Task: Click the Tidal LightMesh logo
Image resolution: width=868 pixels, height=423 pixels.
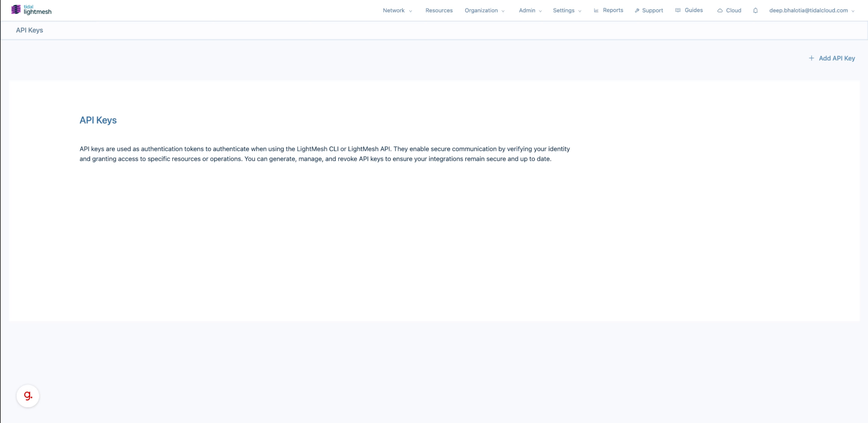Action: (31, 10)
